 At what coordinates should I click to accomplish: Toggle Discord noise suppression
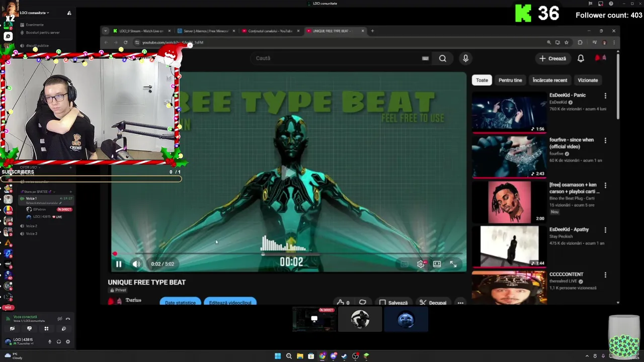59,319
